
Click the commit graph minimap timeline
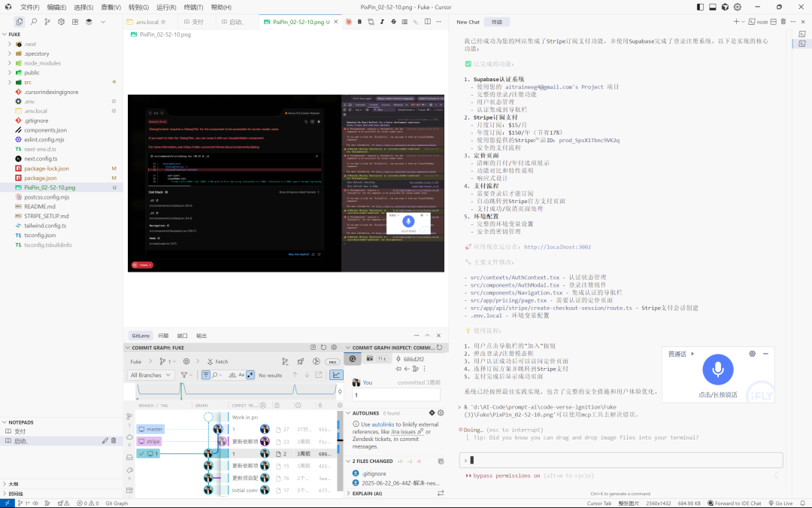click(235, 391)
